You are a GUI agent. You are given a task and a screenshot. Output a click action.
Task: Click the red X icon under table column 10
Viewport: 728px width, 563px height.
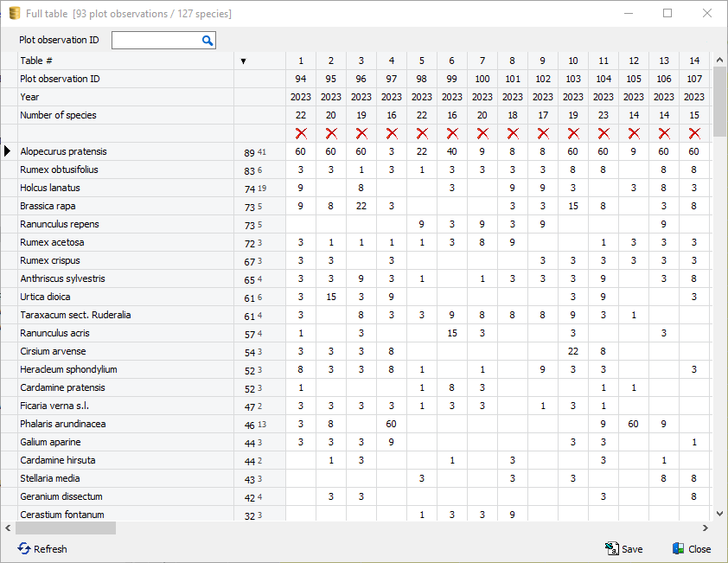tap(573, 133)
